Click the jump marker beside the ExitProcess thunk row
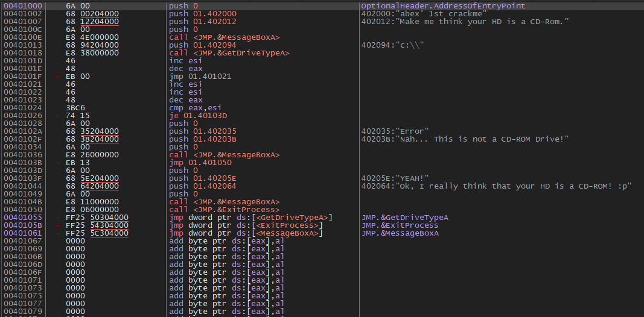 (x=59, y=225)
